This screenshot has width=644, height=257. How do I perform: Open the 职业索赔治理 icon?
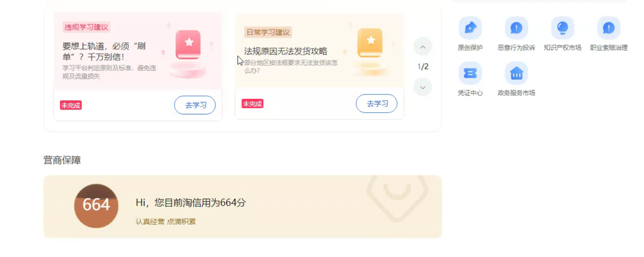[609, 28]
